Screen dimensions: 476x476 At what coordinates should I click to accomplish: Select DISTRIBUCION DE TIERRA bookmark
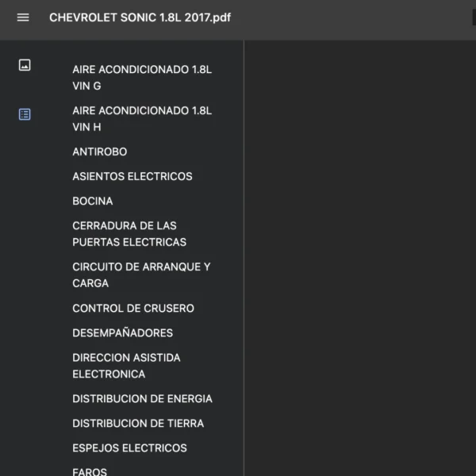click(x=138, y=423)
